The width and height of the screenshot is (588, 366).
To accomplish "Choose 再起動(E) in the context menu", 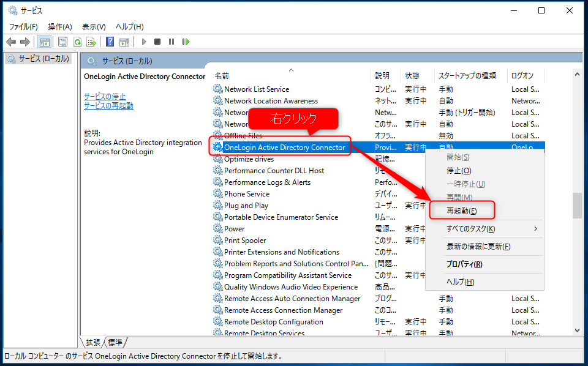I will coord(484,211).
